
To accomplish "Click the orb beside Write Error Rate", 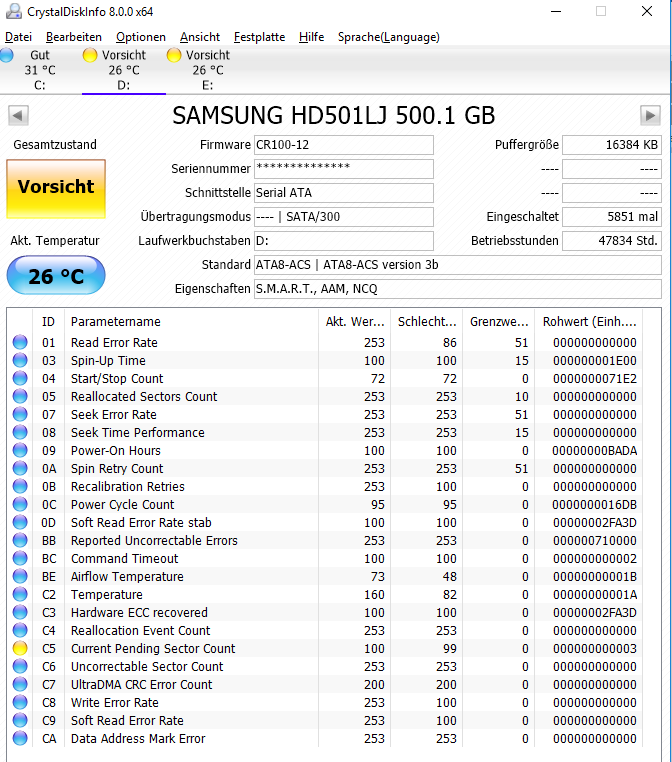I will pyautogui.click(x=20, y=702).
